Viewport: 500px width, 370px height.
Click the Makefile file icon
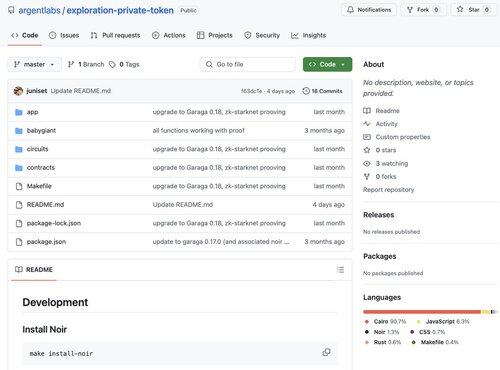click(x=19, y=186)
